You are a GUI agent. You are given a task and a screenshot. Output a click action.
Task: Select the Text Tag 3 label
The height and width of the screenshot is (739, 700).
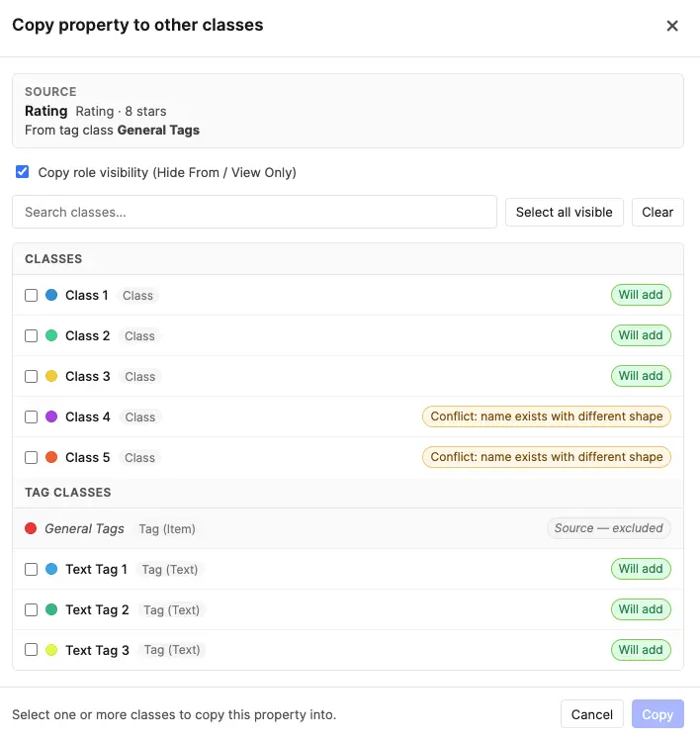click(x=97, y=650)
